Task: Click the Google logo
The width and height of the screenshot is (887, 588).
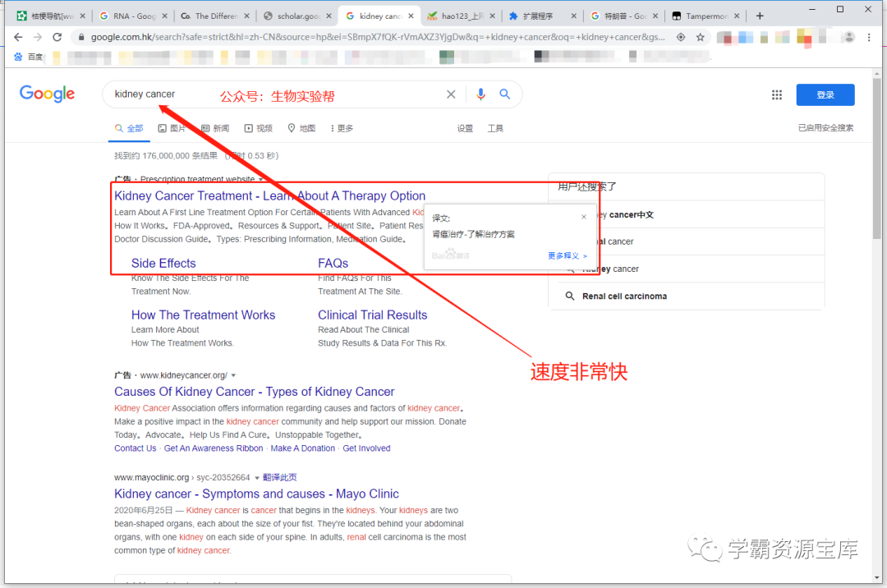Action: [x=47, y=94]
